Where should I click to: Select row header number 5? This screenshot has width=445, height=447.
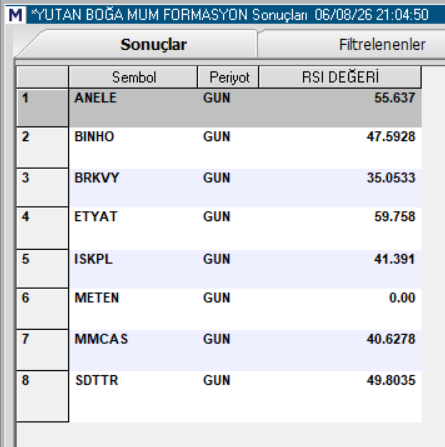(x=43, y=269)
